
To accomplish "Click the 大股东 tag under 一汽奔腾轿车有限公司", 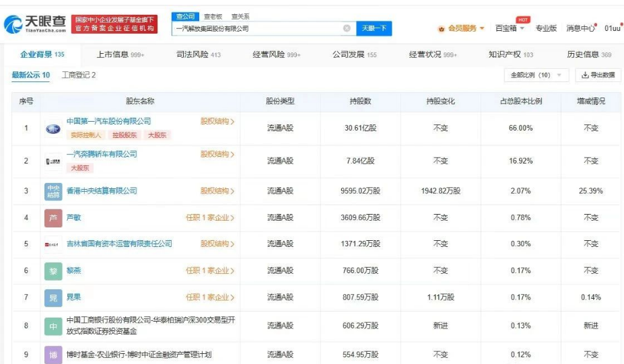I will click(x=80, y=168).
